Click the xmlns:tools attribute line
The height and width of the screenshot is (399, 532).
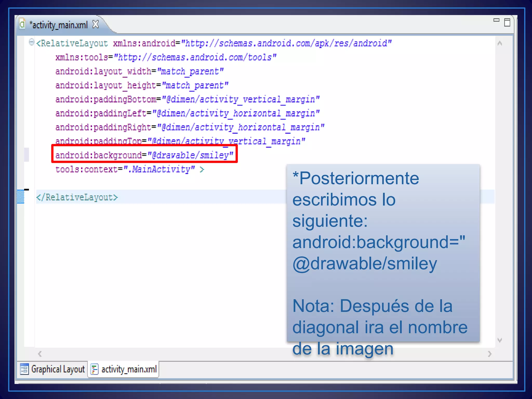pyautogui.click(x=166, y=57)
